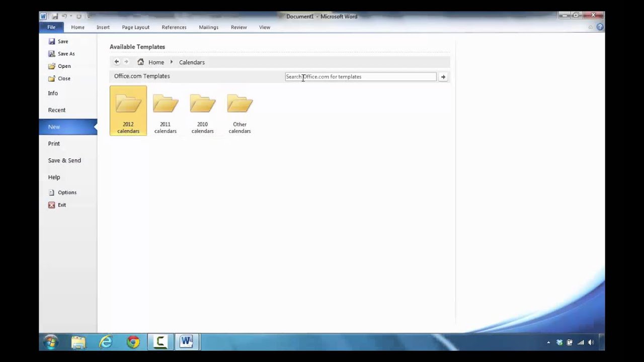Open the Word Help question mark icon
This screenshot has width=644, height=362.
click(x=600, y=27)
